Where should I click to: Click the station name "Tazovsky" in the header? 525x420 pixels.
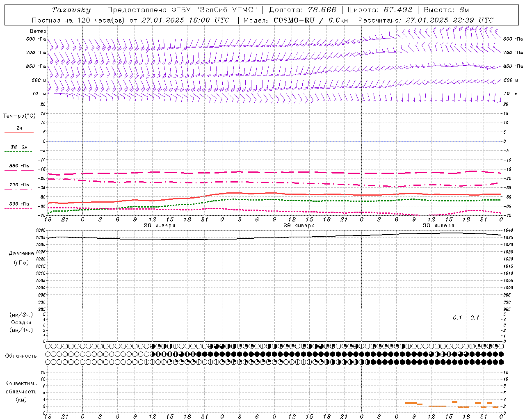(x=71, y=10)
